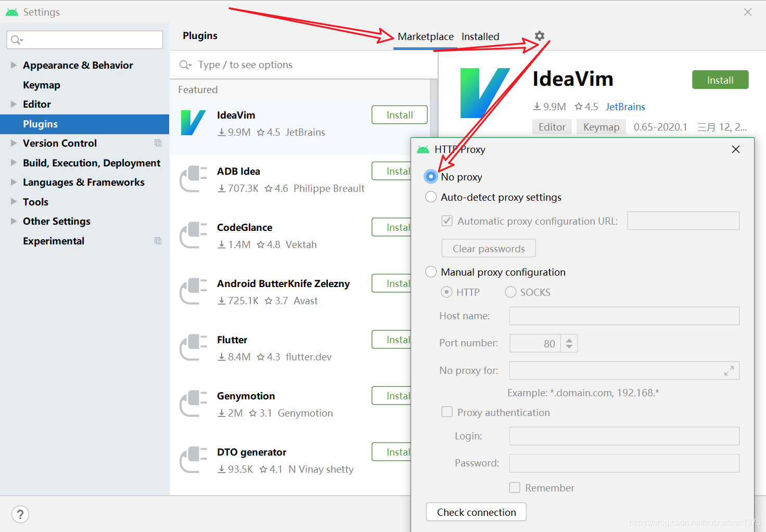
Task: Click the Clear passwords button
Action: point(489,248)
